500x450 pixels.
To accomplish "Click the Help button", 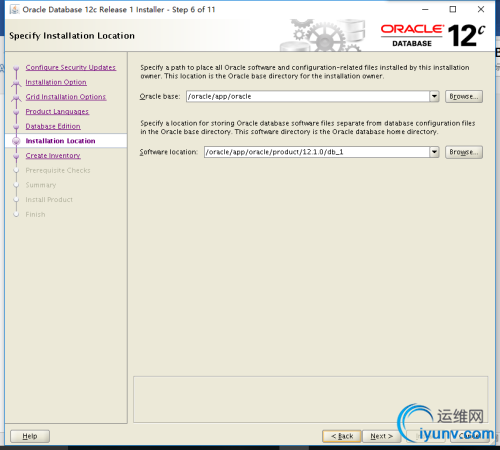I will [30, 436].
